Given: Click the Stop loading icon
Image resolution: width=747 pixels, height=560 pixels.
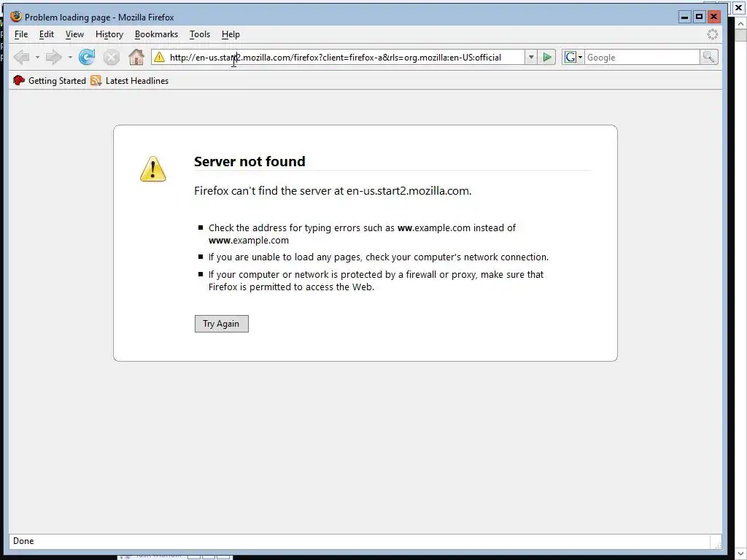Looking at the screenshot, I should tap(112, 57).
